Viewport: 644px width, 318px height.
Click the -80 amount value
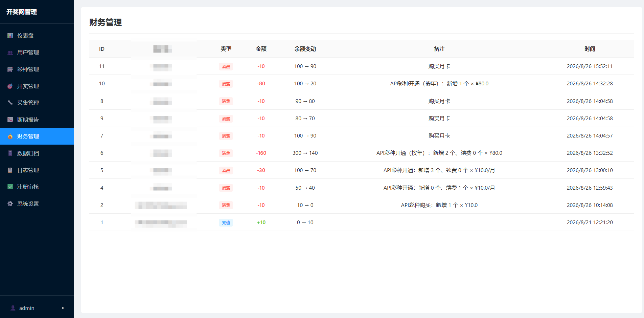tap(261, 84)
